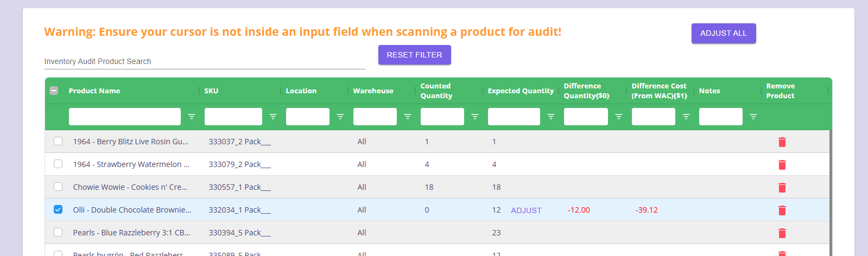Open Counted Quantity filter operator menu
This screenshot has height=256, width=868.
tap(475, 117)
